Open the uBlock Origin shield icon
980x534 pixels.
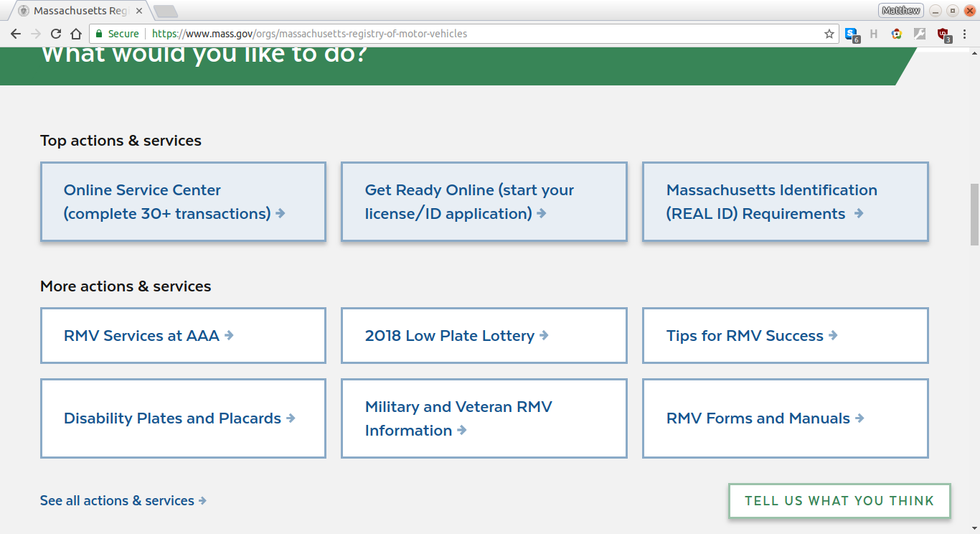pos(943,34)
